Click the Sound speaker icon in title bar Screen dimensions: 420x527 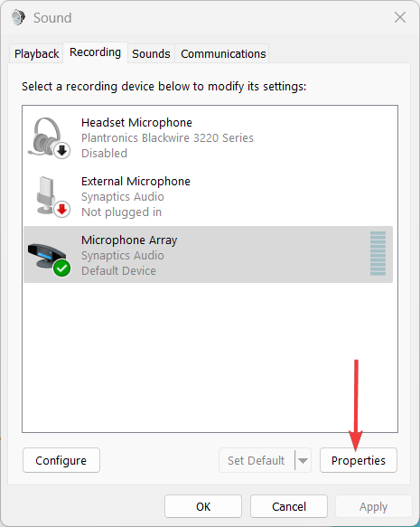[x=18, y=17]
